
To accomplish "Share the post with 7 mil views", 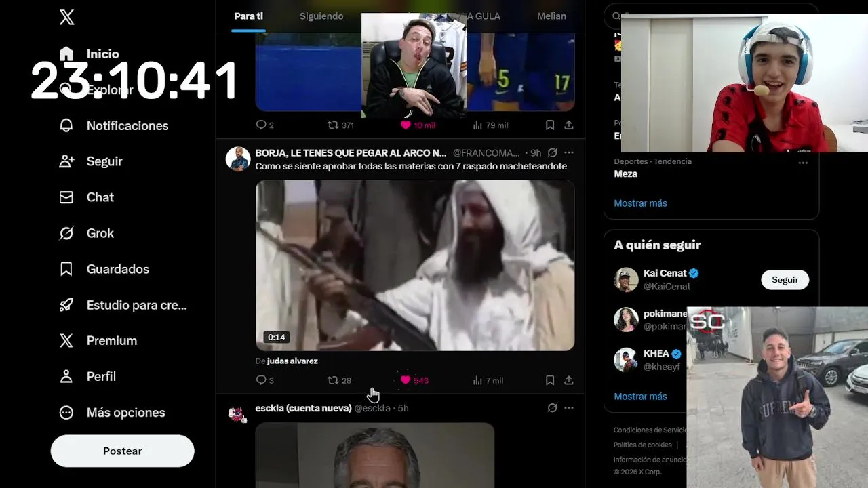I will pos(569,380).
